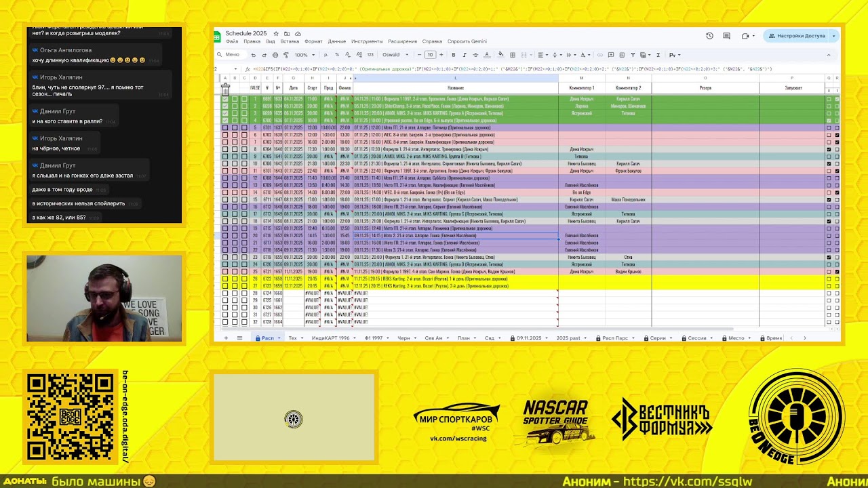Open the comments panel icon
Image resolution: width=868 pixels, height=488 pixels.
coord(727,36)
